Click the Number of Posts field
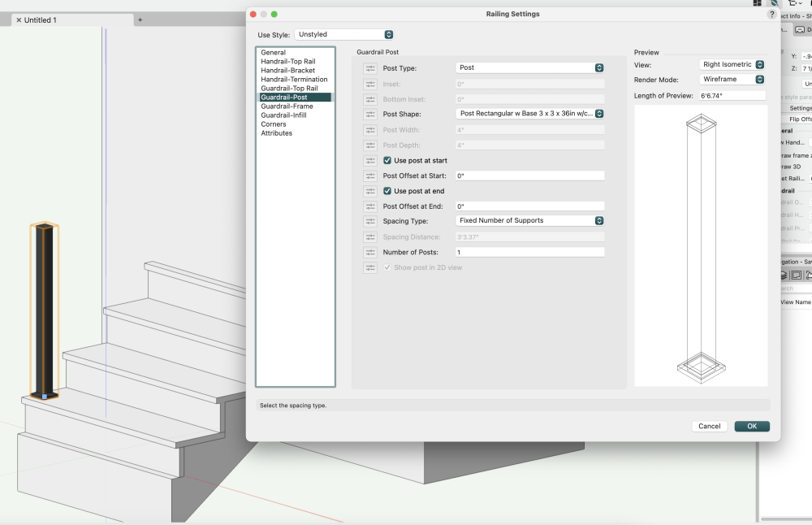812x525 pixels. 529,253
